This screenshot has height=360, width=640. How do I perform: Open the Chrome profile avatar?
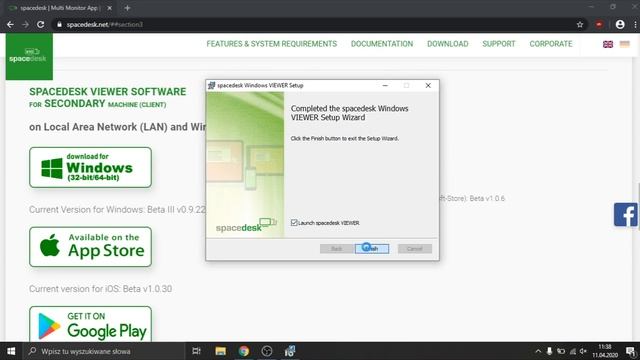point(620,24)
